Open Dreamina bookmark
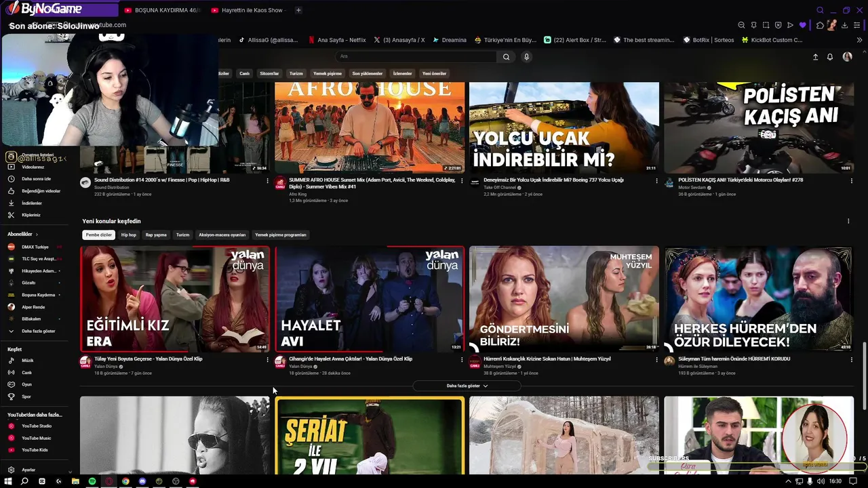 click(450, 40)
